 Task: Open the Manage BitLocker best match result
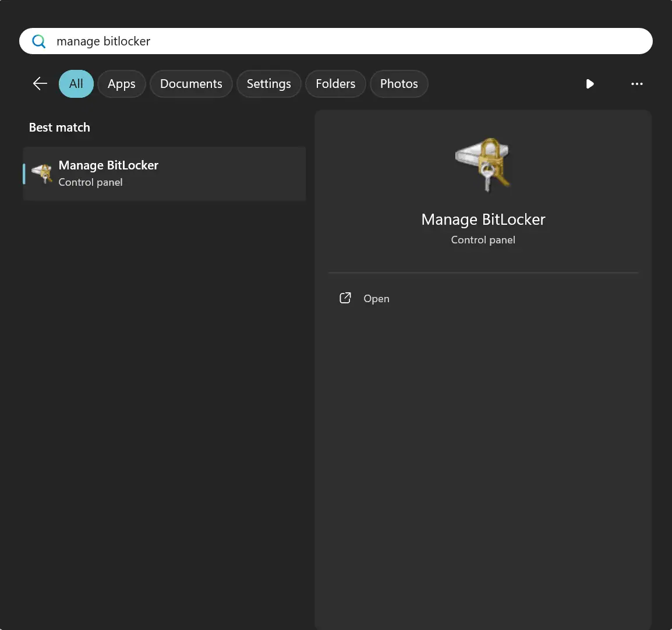[164, 174]
